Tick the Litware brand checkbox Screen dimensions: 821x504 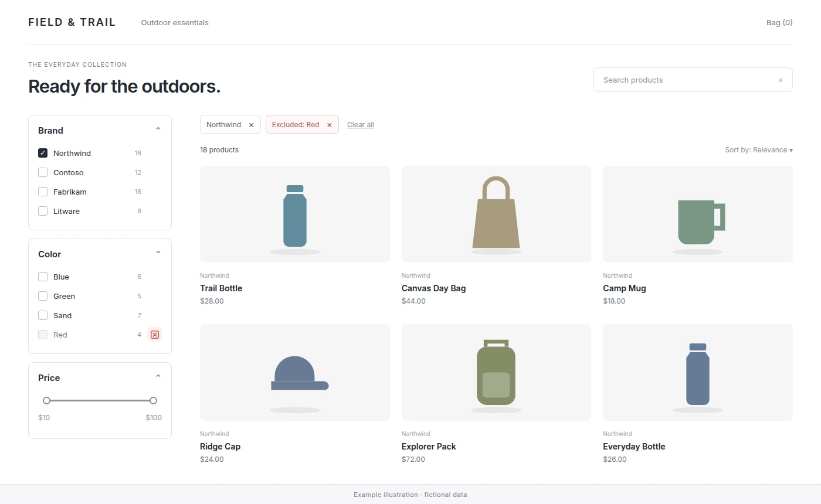tap(43, 211)
